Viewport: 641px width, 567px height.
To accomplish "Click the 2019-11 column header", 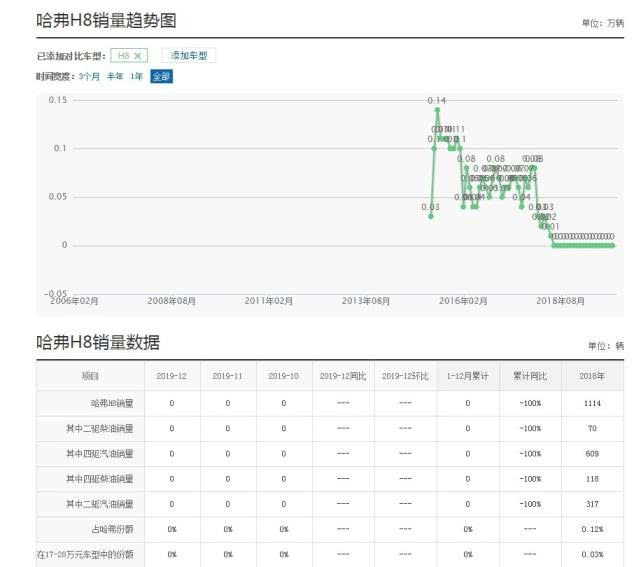I will click(227, 376).
